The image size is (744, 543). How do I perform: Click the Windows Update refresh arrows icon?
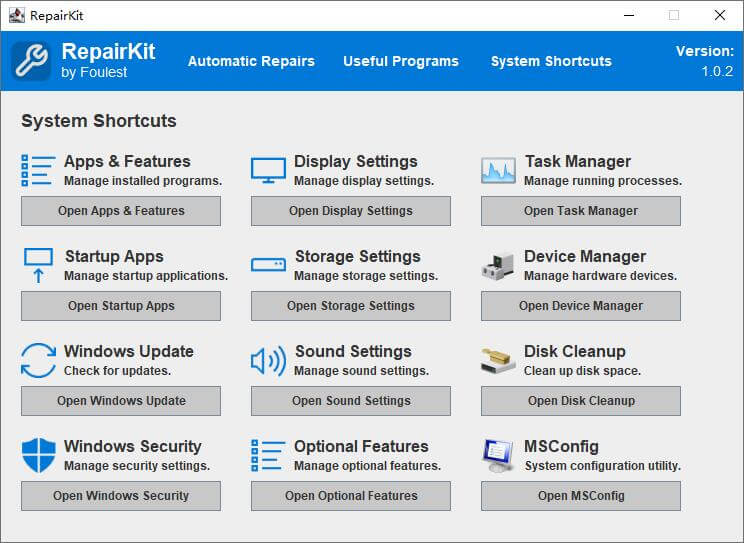[38, 360]
